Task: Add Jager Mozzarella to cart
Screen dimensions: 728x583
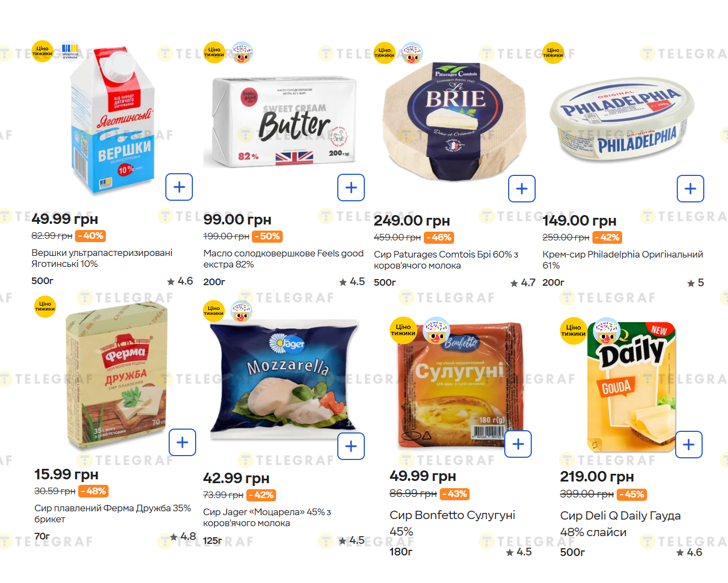Action: (x=351, y=446)
